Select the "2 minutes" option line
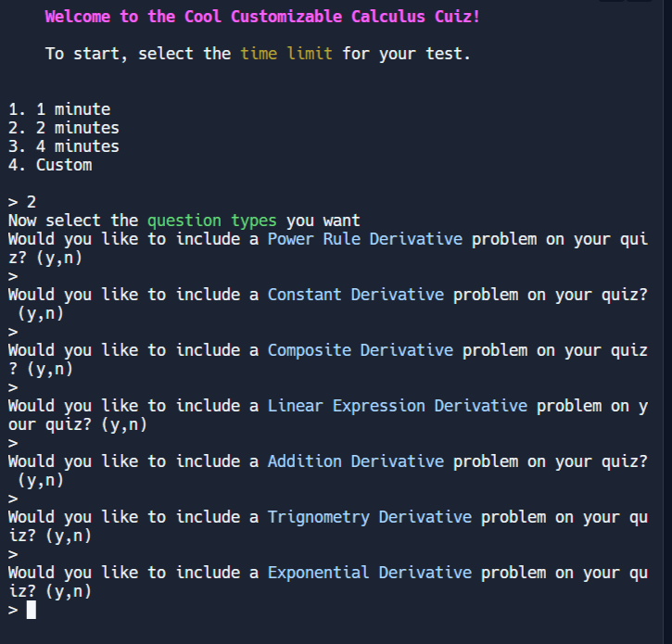Screen dimensions: 672x644 pyautogui.click(x=64, y=128)
